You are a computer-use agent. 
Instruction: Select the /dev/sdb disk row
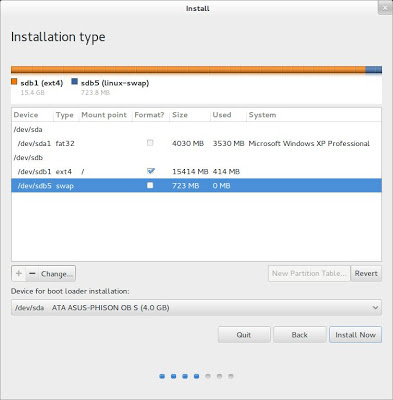pyautogui.click(x=196, y=157)
